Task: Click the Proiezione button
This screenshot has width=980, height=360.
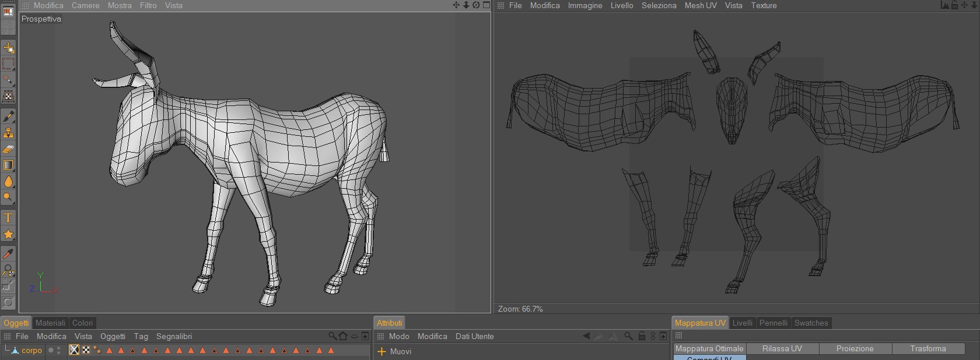Action: point(855,348)
